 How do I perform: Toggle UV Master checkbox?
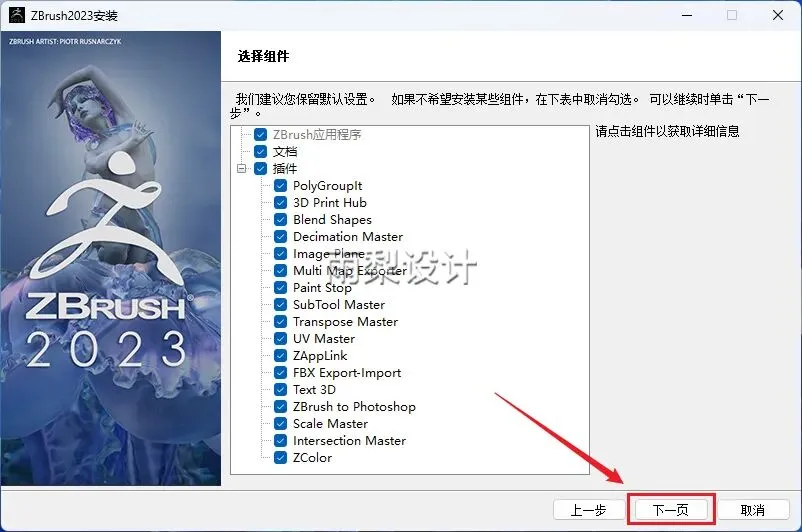(x=280, y=338)
